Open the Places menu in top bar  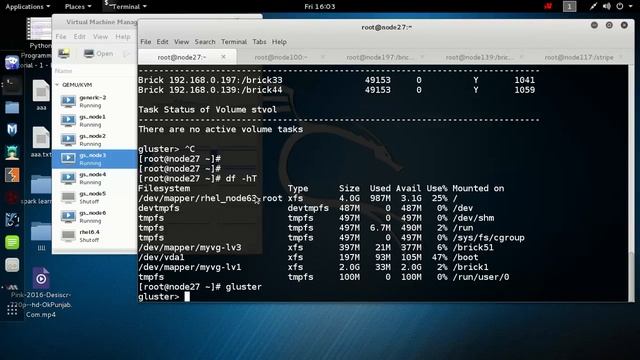[x=78, y=7]
